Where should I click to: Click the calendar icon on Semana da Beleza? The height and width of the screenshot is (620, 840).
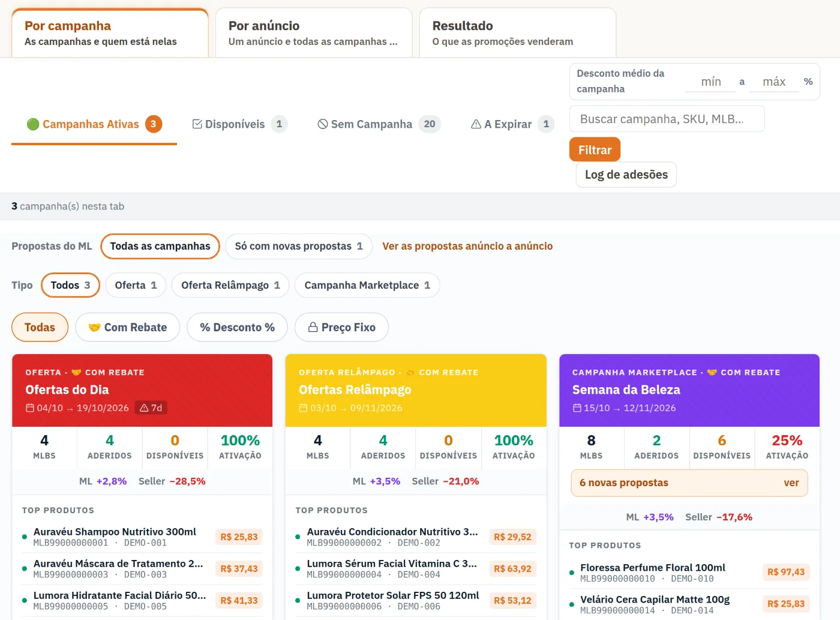point(577,408)
